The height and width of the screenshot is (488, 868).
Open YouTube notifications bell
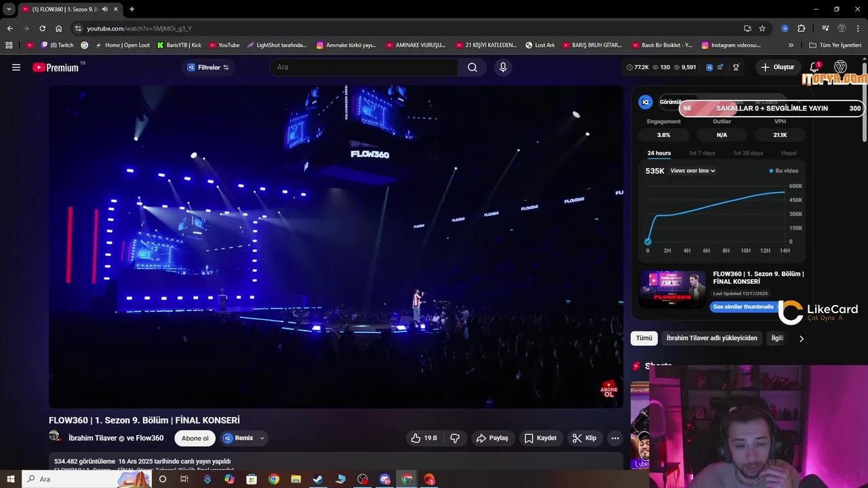tap(814, 67)
